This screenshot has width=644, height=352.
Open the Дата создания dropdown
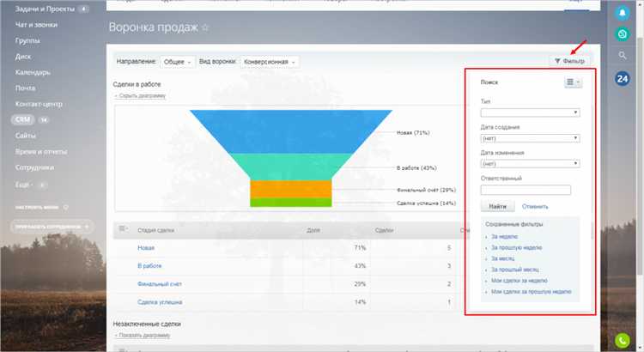[x=530, y=138]
